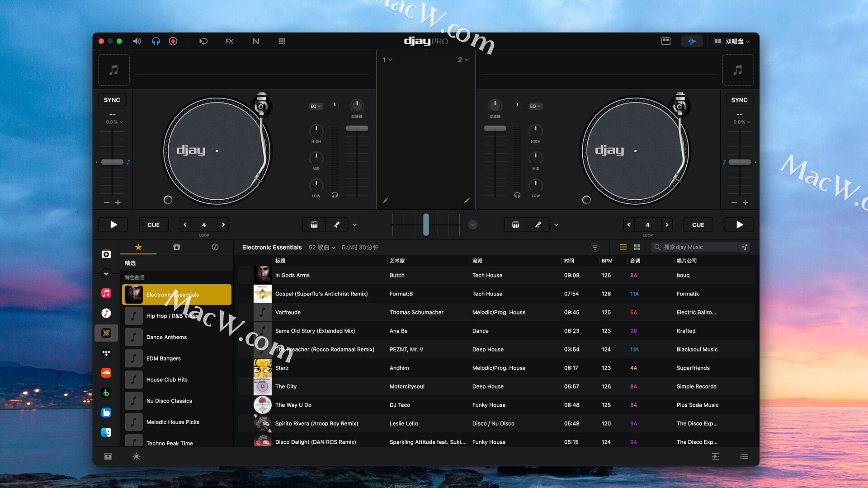Open right deck EQ dropdown

[535, 106]
